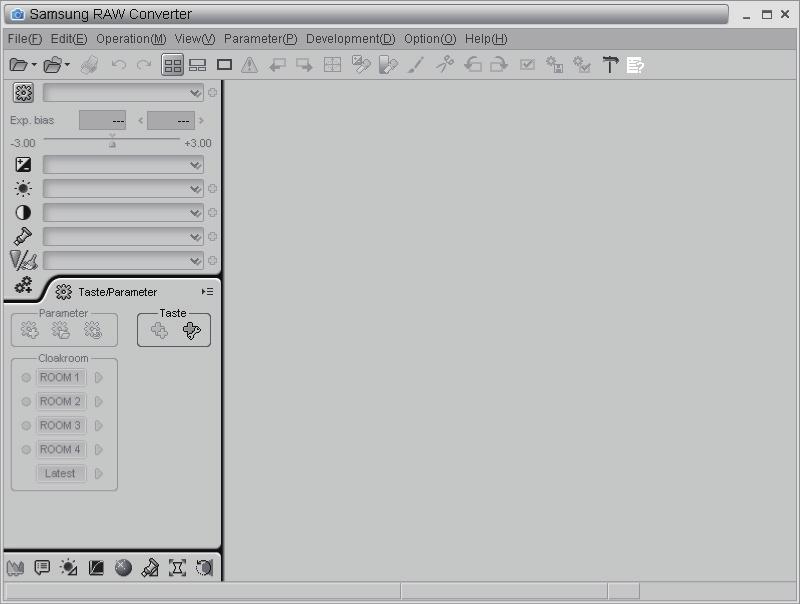Click the open file folder icon
This screenshot has width=800, height=604.
[x=18, y=65]
